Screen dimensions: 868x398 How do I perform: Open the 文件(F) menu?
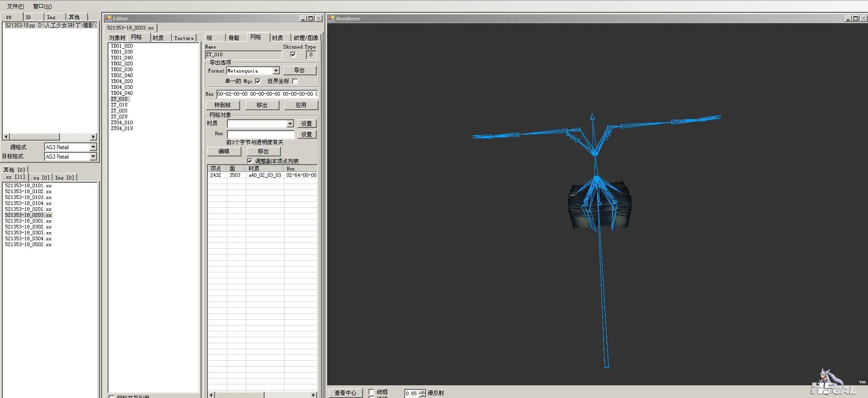tap(15, 6)
